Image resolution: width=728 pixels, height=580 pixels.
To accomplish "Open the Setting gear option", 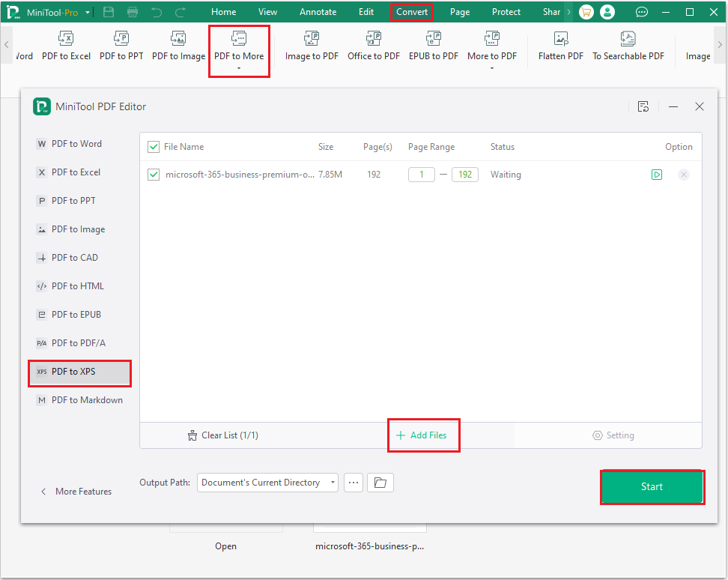I will [613, 435].
